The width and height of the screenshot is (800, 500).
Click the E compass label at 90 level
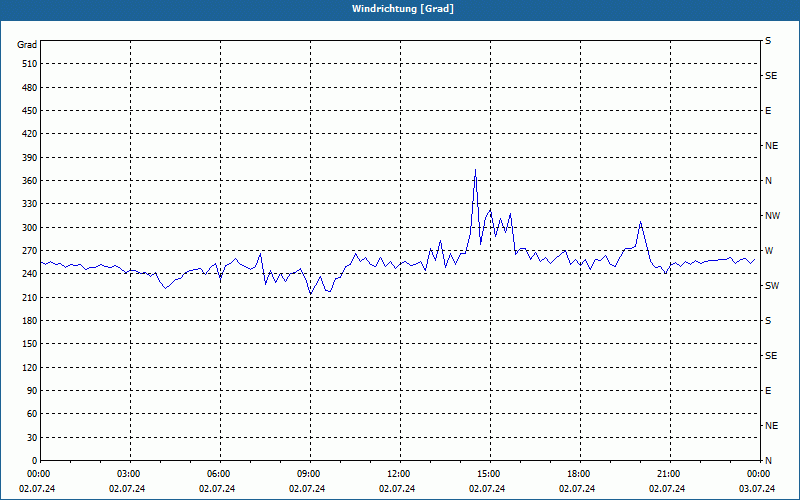tap(768, 391)
